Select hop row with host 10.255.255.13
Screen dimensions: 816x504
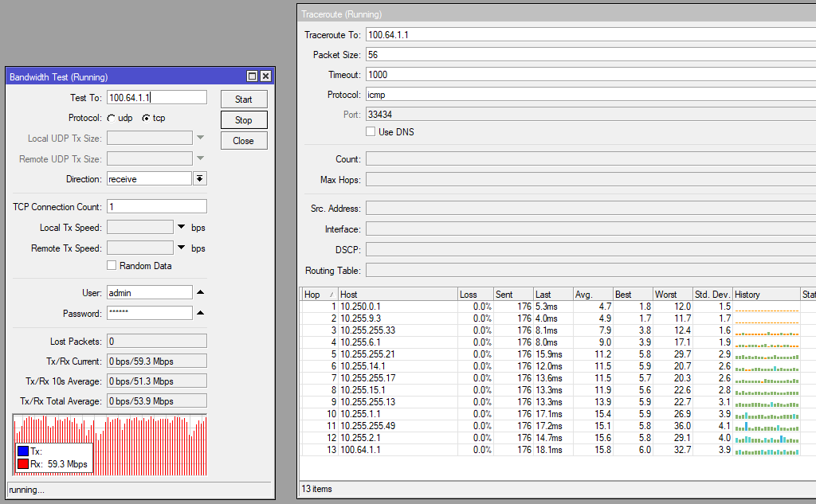click(x=558, y=402)
